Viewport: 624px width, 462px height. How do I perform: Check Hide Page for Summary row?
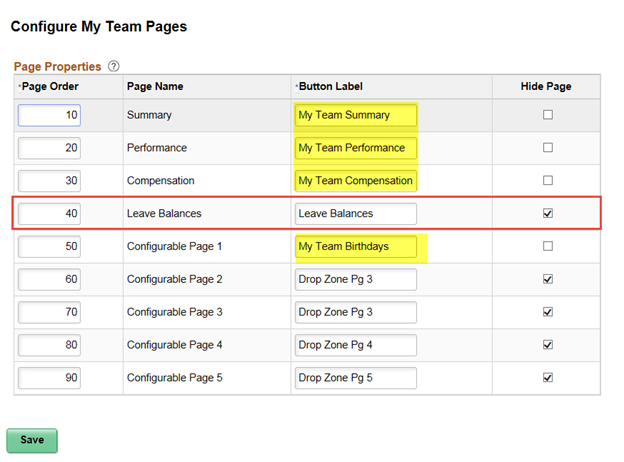pos(547,115)
